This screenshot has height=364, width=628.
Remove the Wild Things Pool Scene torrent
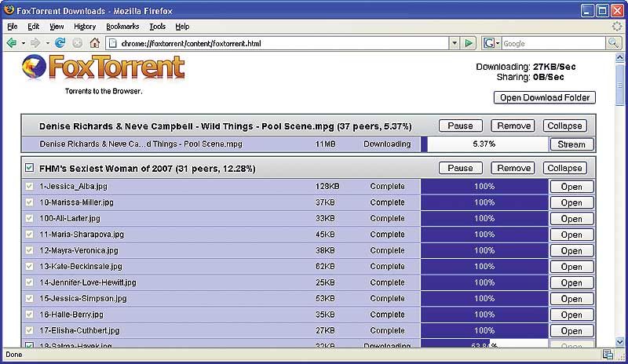[x=513, y=126]
